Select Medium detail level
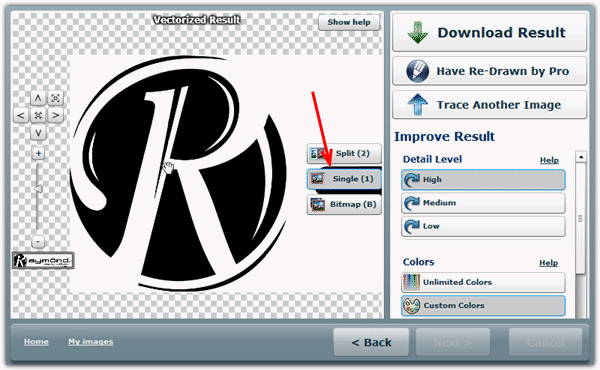Screen dimensions: 600x370 coord(483,203)
